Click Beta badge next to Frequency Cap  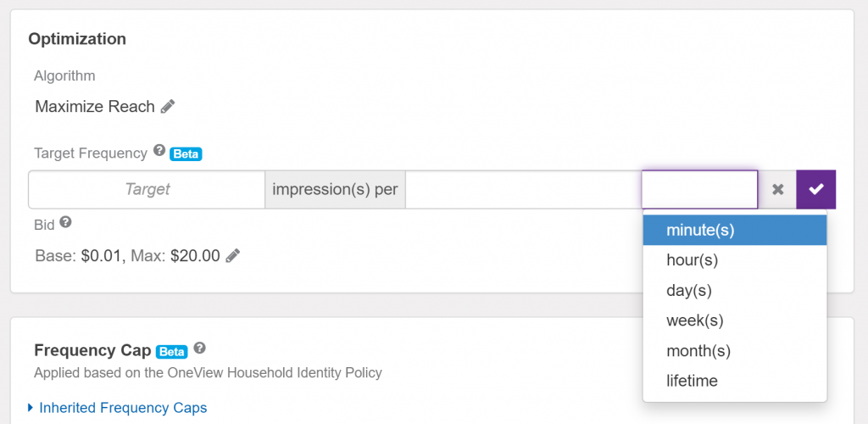click(172, 351)
